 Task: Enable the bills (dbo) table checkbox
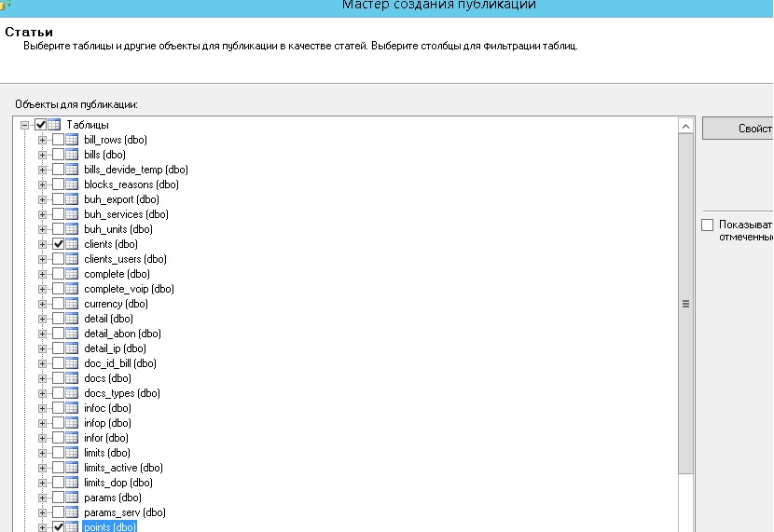58,155
